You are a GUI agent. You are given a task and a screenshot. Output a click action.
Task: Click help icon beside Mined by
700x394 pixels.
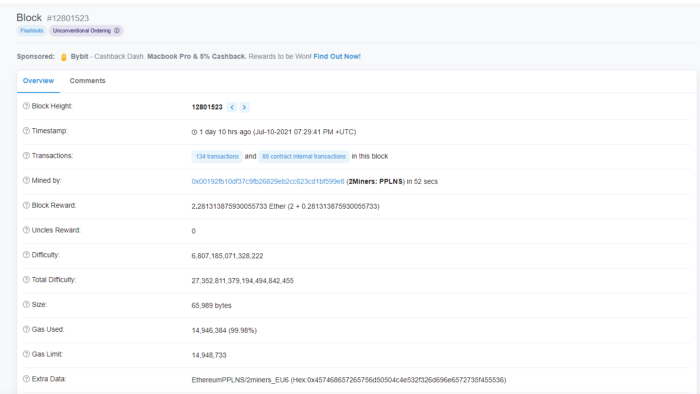coord(26,180)
